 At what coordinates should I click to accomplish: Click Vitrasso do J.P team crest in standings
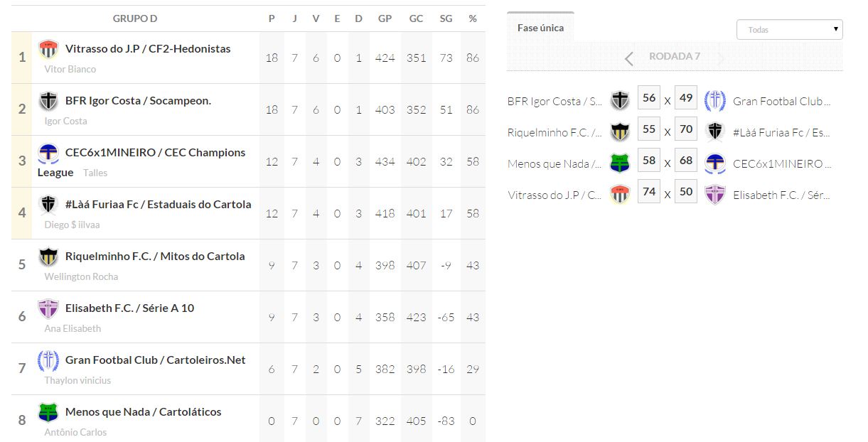(x=48, y=50)
